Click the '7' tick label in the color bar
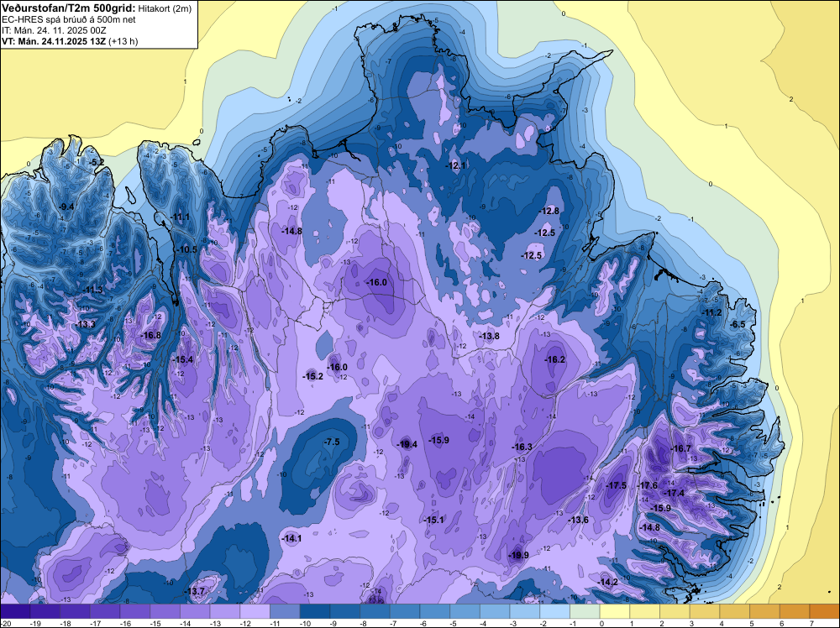 point(812,623)
